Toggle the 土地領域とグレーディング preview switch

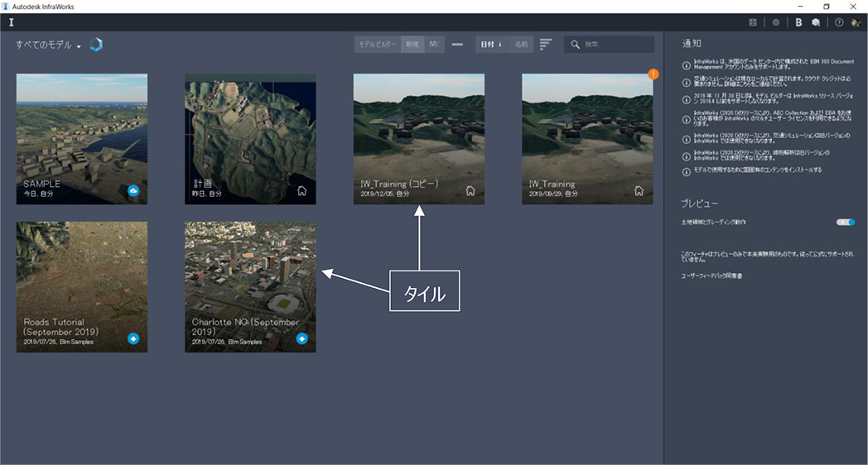click(846, 222)
